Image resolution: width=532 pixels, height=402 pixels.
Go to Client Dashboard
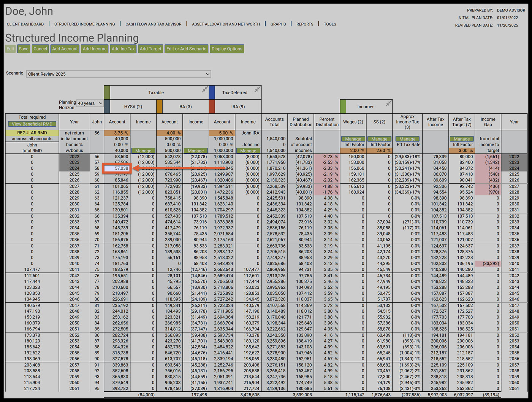25,24
